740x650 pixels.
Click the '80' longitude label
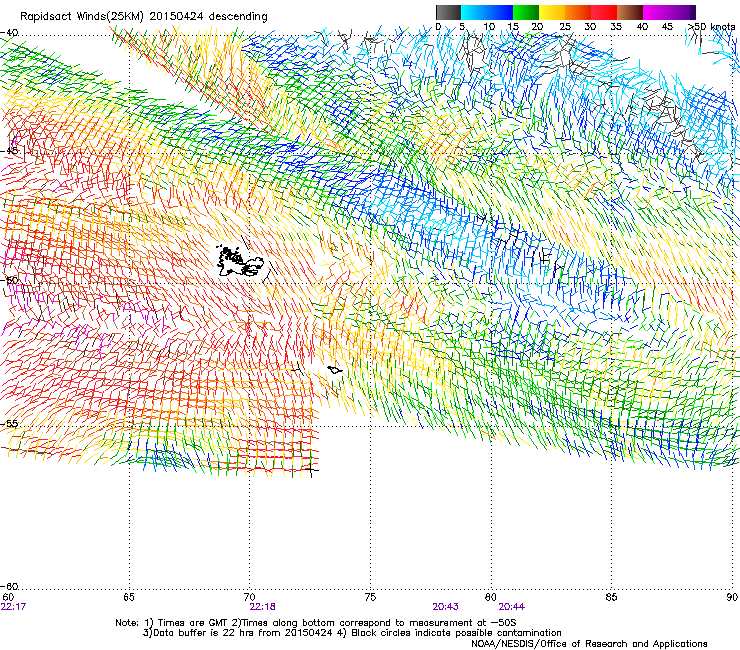(x=491, y=598)
